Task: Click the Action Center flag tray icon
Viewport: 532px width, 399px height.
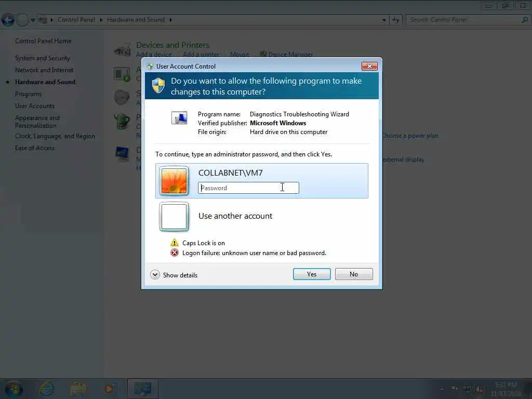Action: [454, 389]
